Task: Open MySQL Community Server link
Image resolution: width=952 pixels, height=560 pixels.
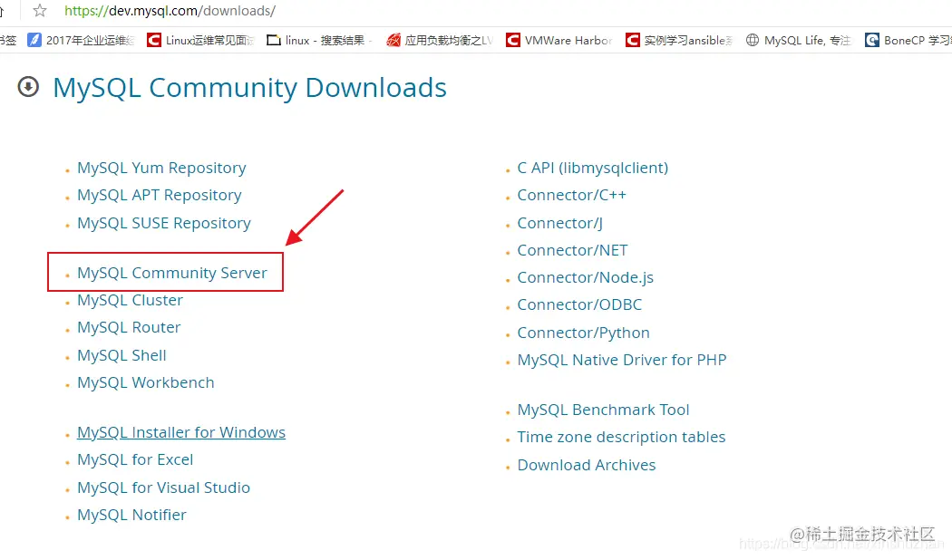Action: pos(172,273)
